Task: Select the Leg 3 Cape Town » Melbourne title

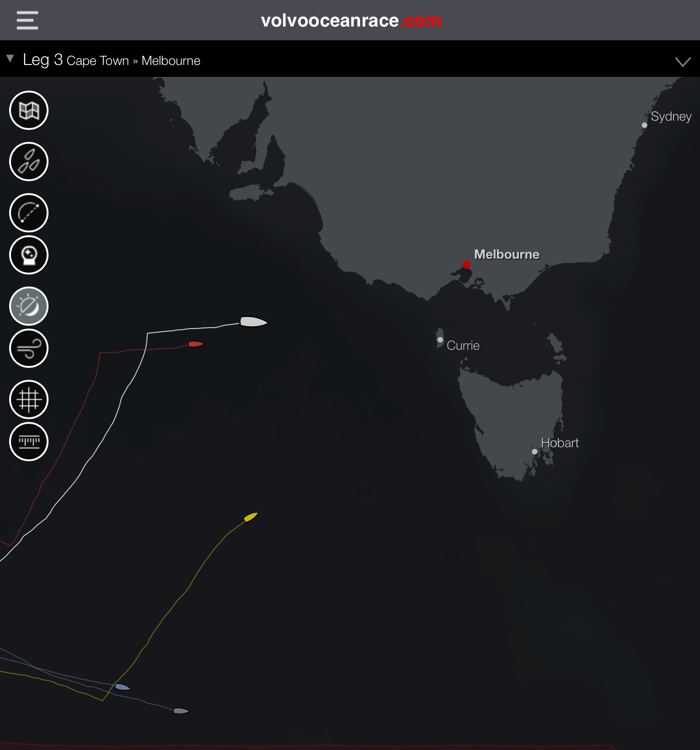Action: [112, 60]
